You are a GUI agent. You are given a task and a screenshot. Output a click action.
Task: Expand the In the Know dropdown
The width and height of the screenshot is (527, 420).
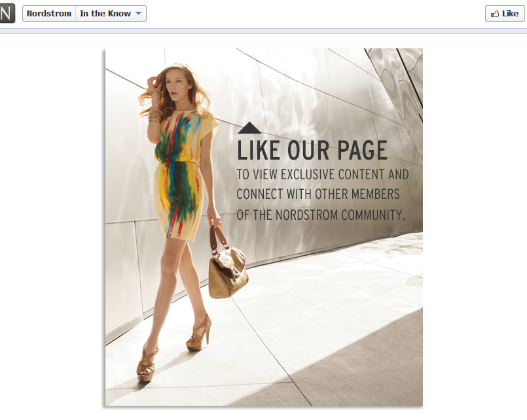[111, 14]
